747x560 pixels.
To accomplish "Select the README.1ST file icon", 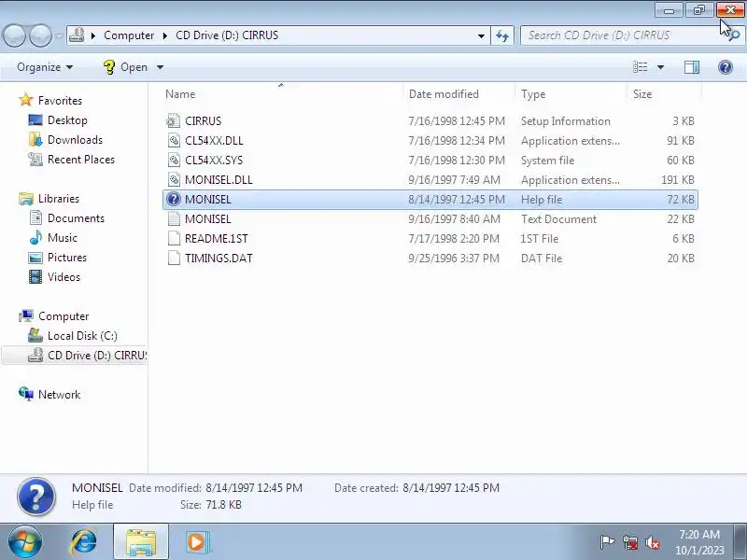I will [x=174, y=238].
